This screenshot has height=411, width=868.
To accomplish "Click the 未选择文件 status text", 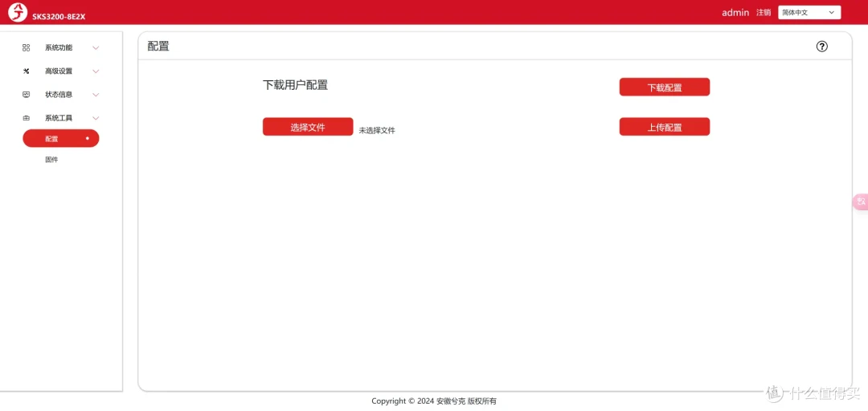I will (377, 131).
